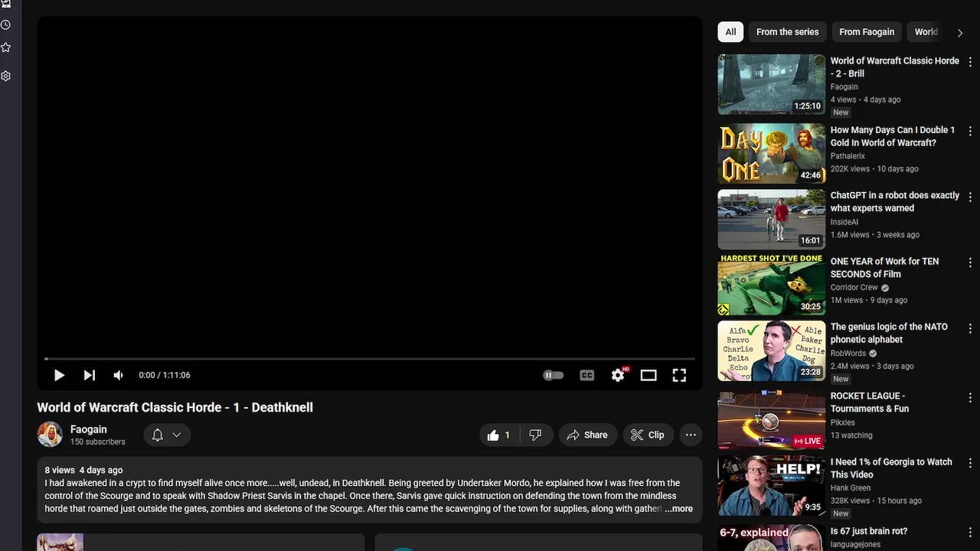Click Pikxles channel name
Viewport: 980px width, 551px height.
pyautogui.click(x=843, y=422)
